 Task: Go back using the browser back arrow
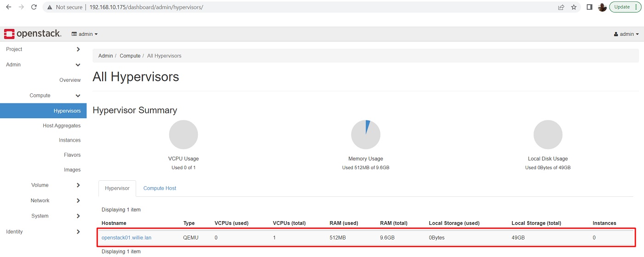pos(8,7)
